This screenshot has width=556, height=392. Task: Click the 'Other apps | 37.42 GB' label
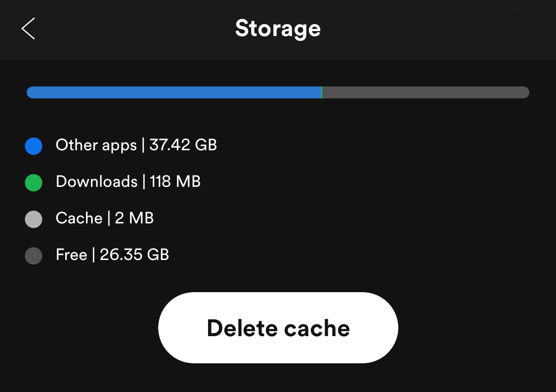point(136,145)
